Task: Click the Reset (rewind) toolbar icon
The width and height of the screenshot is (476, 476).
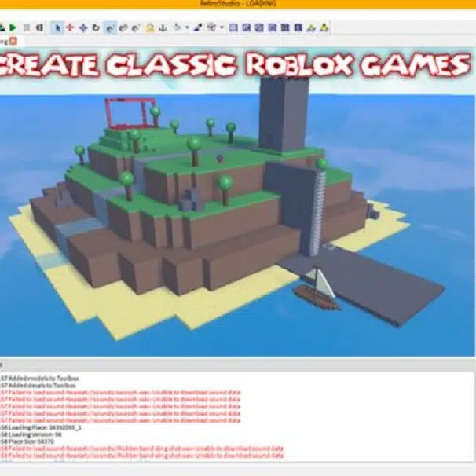Action: click(x=39, y=27)
